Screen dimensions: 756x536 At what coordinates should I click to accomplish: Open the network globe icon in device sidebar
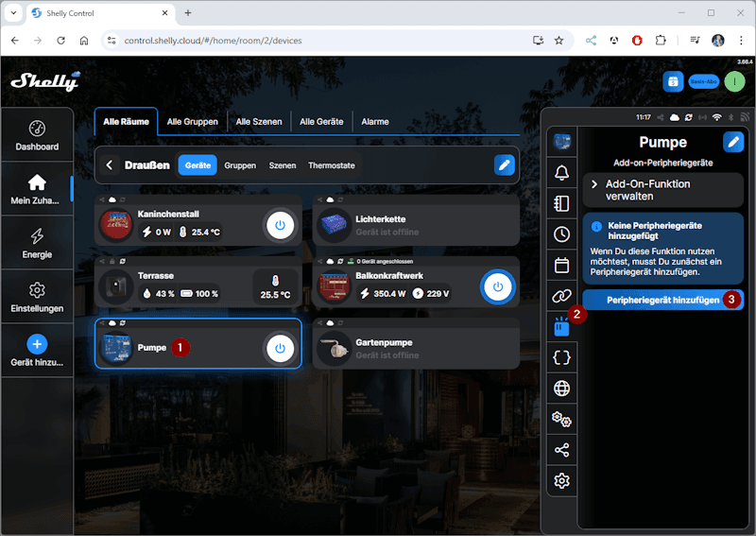[562, 389]
